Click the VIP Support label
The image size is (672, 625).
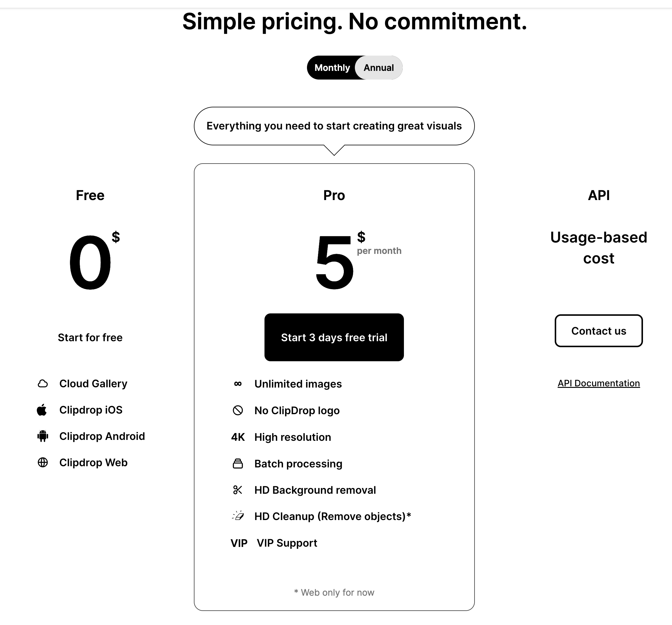pyautogui.click(x=287, y=543)
